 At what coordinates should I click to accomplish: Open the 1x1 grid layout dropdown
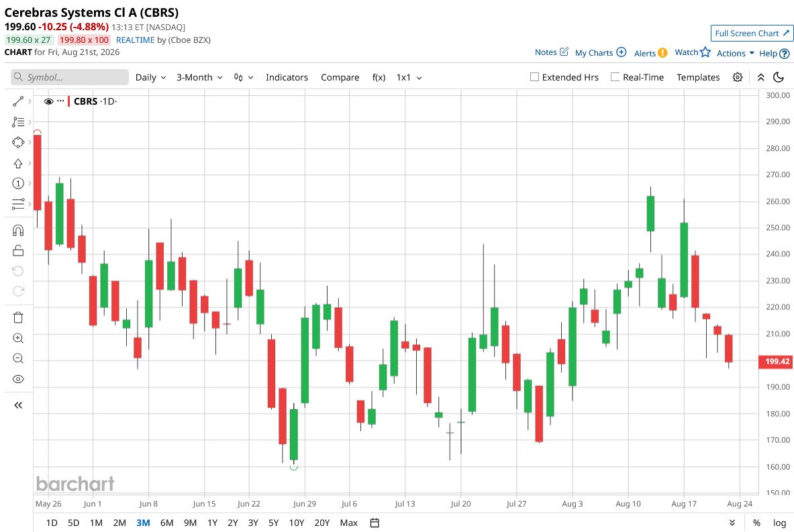[409, 77]
